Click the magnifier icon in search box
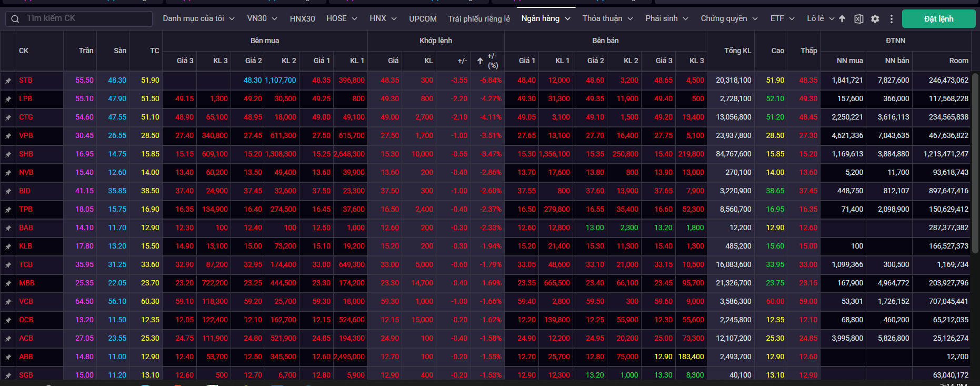This screenshot has width=980, height=386. pos(15,19)
